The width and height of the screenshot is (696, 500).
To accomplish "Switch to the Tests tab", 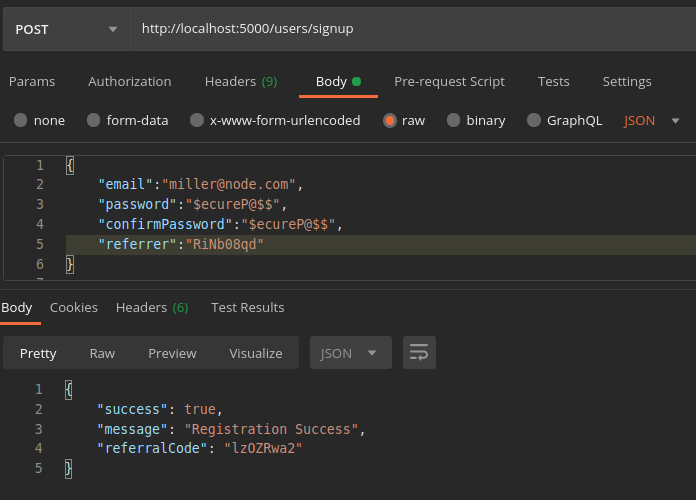I will pyautogui.click(x=553, y=82).
